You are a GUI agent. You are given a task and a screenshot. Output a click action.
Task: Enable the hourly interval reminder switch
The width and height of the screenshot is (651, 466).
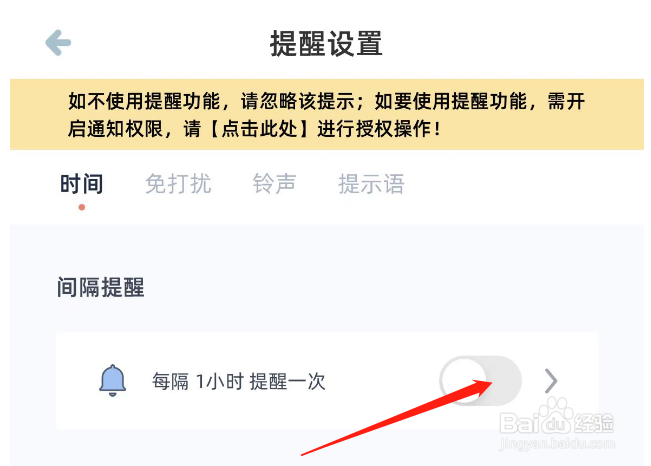point(480,380)
